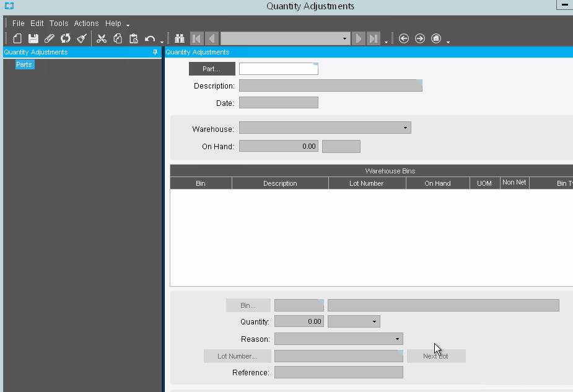Viewport: 573px width, 392px height.
Task: Click the Paste clipboard icon
Action: point(133,38)
